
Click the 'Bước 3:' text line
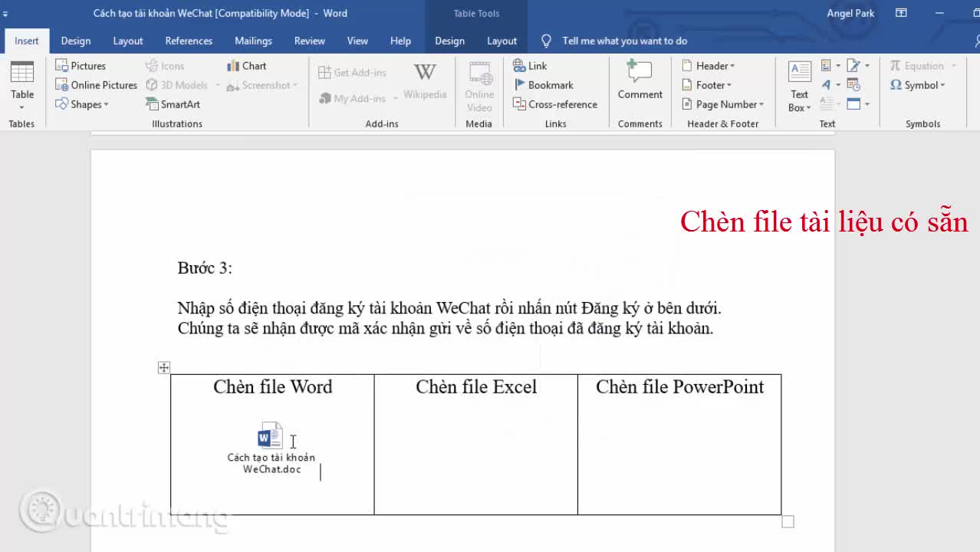tap(205, 268)
